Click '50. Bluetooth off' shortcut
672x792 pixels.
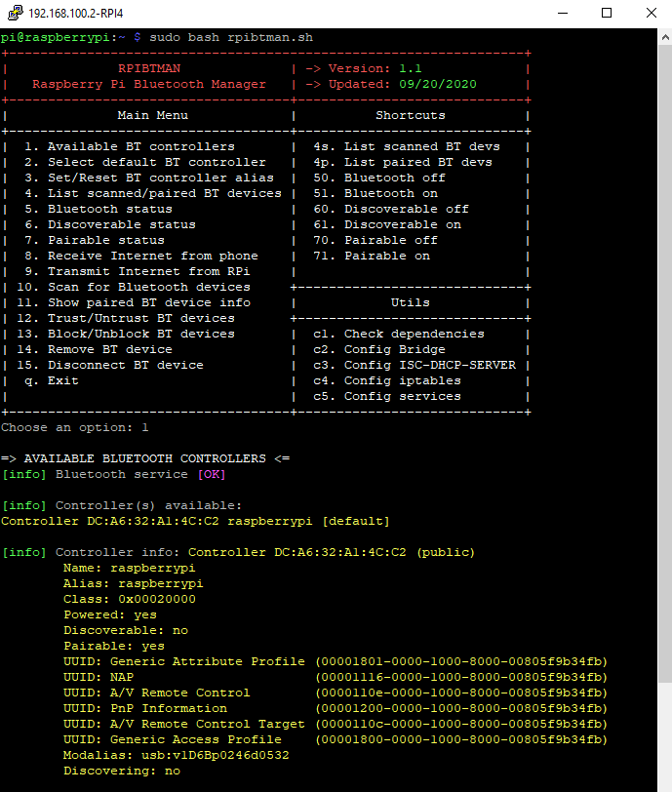click(379, 178)
